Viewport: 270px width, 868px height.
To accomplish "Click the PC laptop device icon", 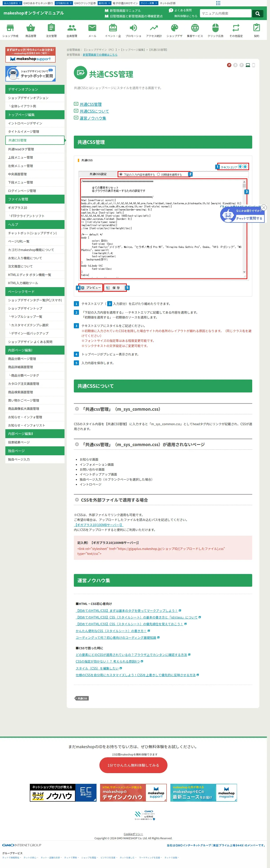I will (248, 65).
